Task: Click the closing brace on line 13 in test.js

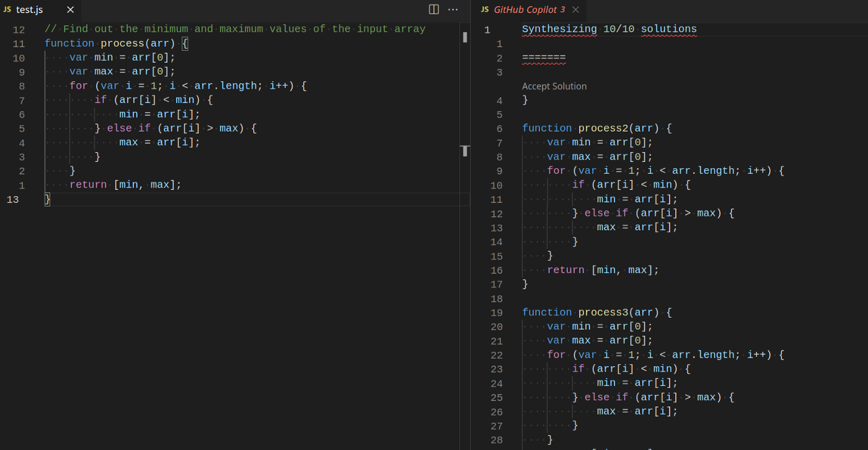Action: click(x=47, y=199)
